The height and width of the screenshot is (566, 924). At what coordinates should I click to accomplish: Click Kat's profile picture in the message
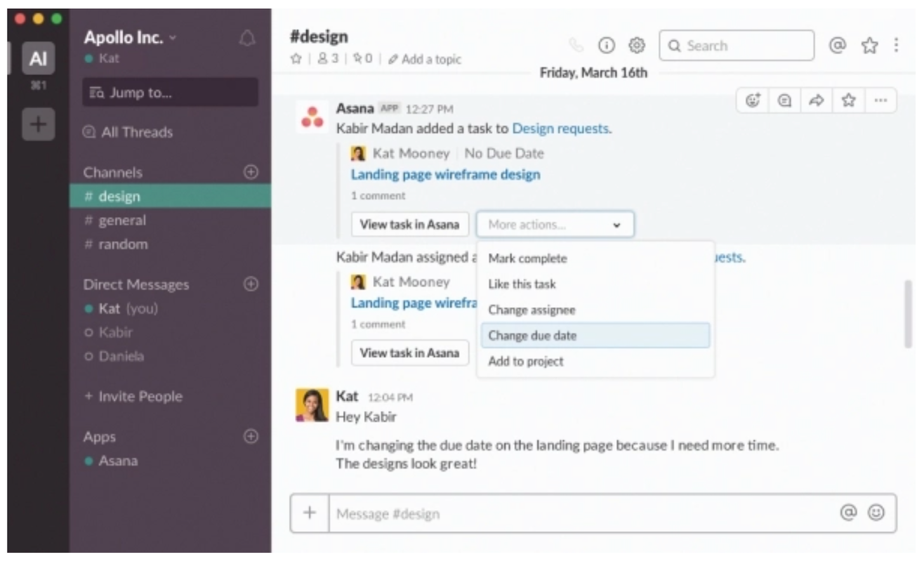[x=312, y=405]
